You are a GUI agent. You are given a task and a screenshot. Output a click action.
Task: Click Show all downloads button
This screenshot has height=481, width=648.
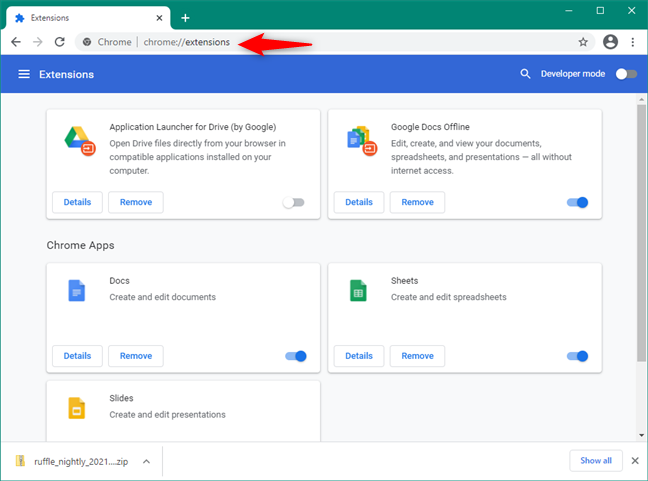point(596,460)
